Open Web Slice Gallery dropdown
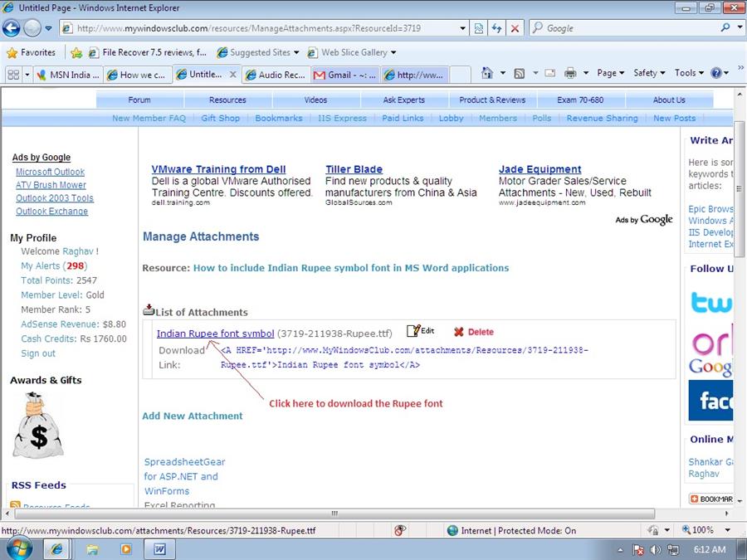 coord(352,52)
